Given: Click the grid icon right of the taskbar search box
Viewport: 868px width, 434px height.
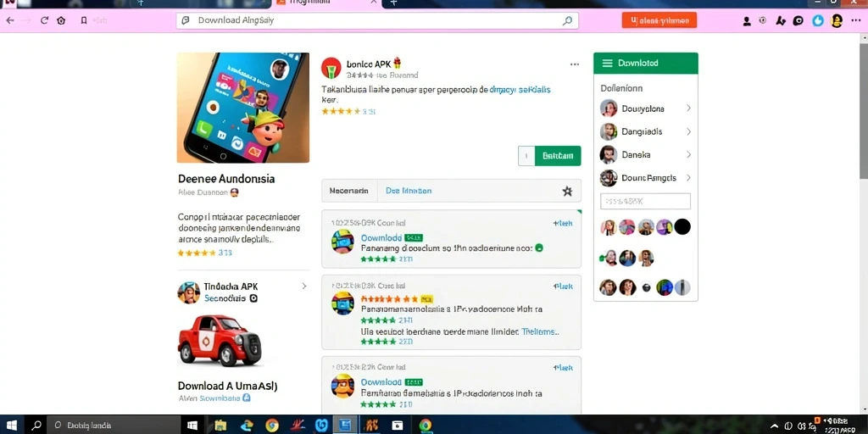Looking at the screenshot, I should (192, 426).
